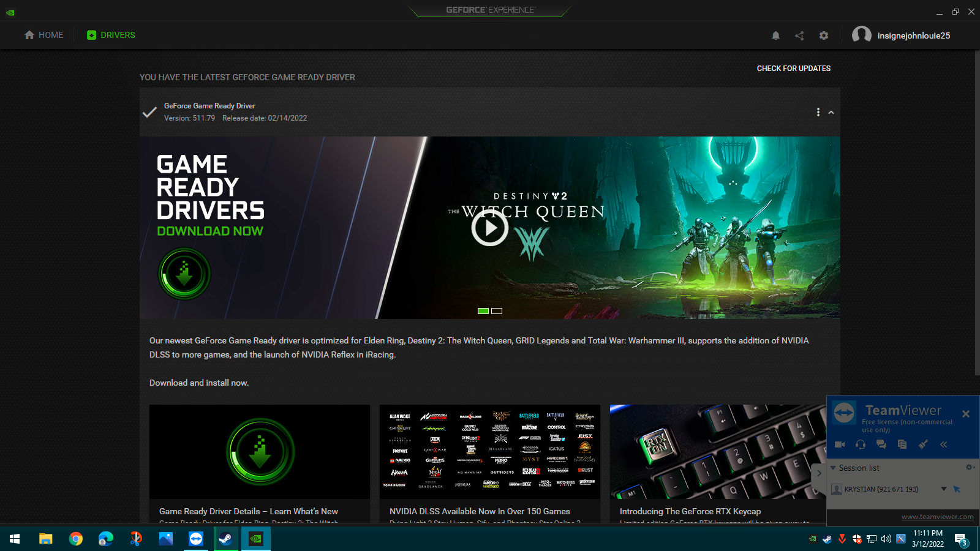Collapse the driver details chevron
Screen dimensions: 980x551
(x=831, y=113)
